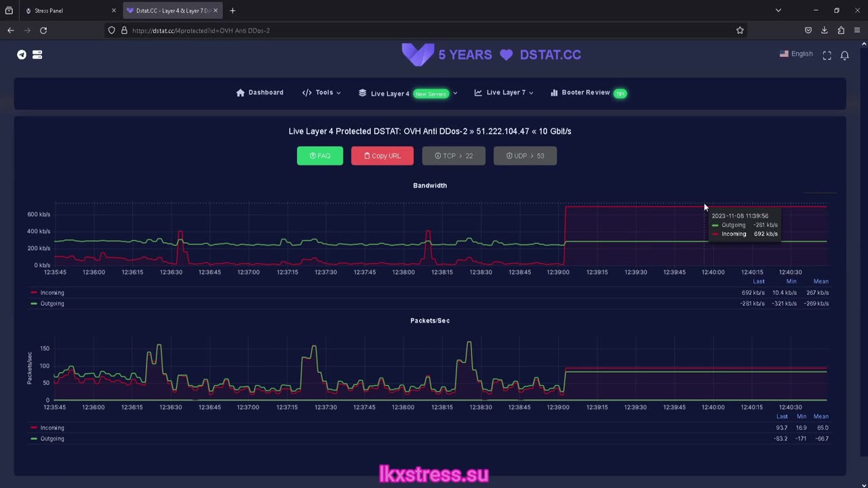Click the server stack icon in the header

37,55
